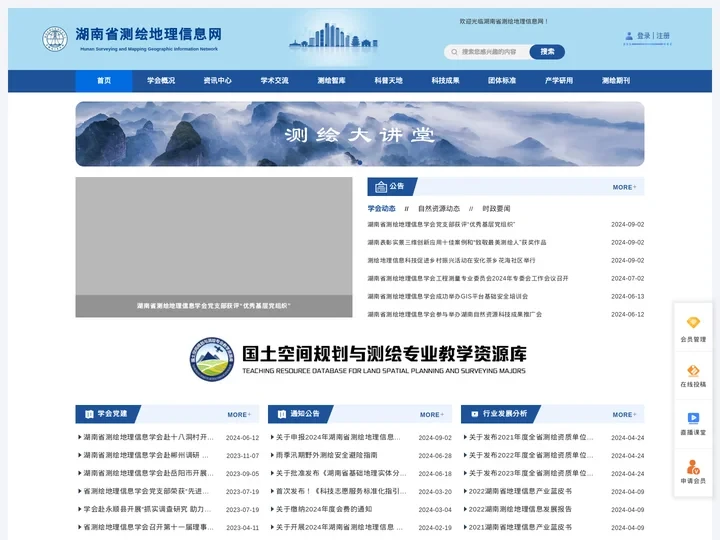Click MORE in the 学会党建 section
Screen dimensions: 720x540
(239, 415)
